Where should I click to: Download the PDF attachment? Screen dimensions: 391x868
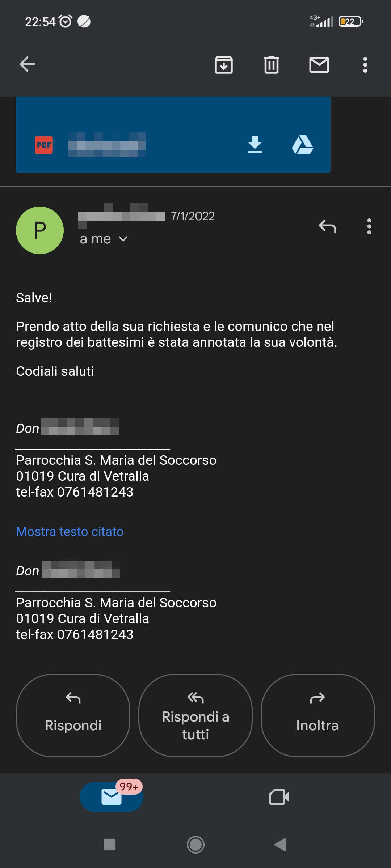(x=255, y=145)
